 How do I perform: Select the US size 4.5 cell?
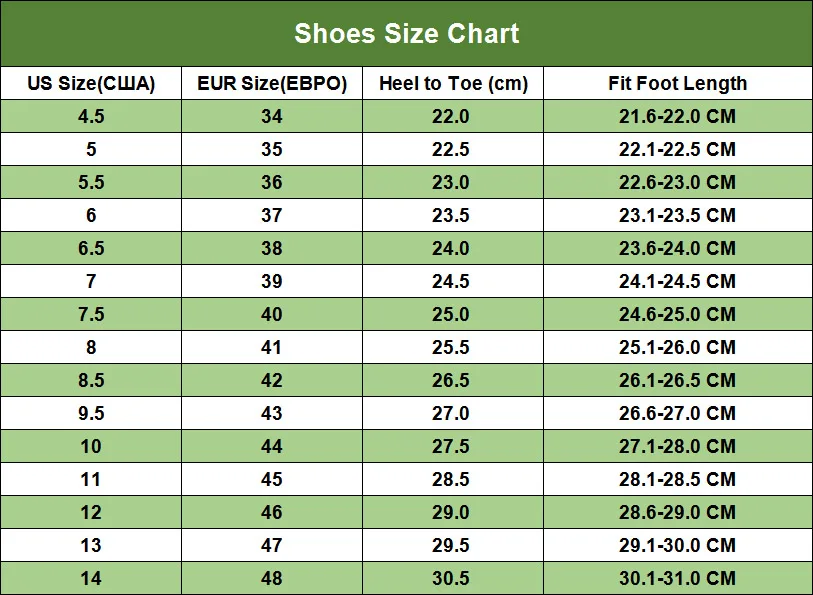tap(91, 116)
